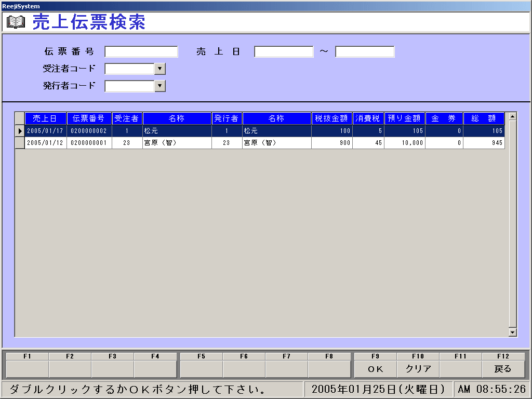The image size is (532, 399).
Task: Select the row with slip 0200000001
Action: coord(89,143)
